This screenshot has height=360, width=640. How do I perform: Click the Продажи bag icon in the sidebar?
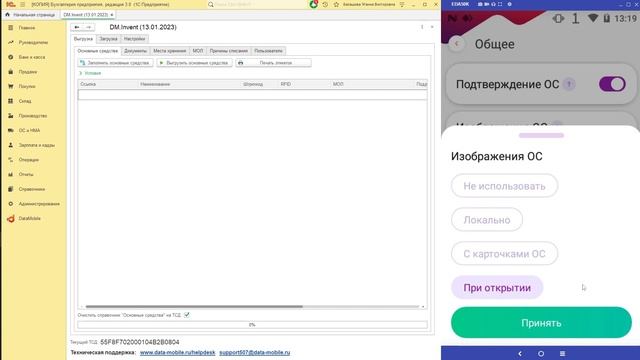pos(11,72)
